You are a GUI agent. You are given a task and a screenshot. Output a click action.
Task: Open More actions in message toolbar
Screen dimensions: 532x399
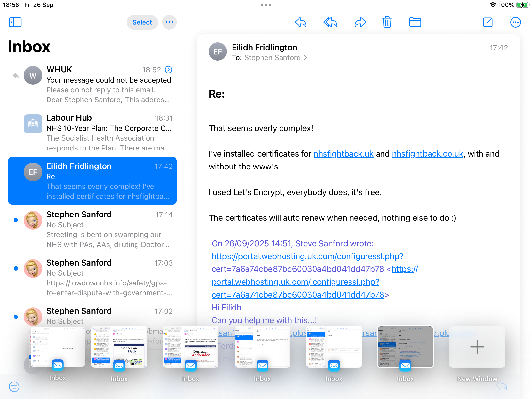515,22
